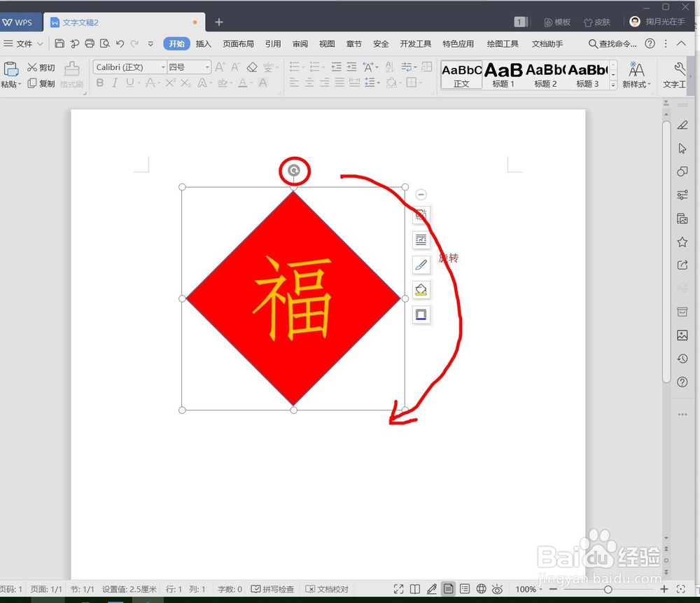Open a new tab with the plus button
Image resolution: width=700 pixels, height=603 pixels.
(x=218, y=22)
